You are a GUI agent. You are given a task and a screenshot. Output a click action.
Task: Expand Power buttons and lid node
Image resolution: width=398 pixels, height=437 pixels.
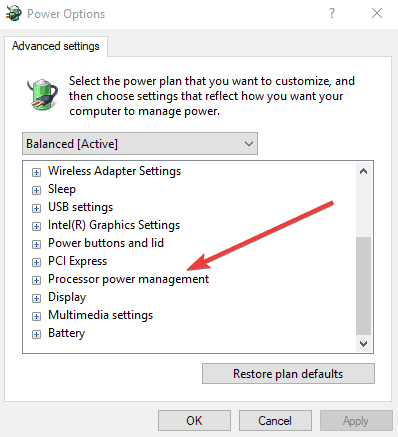[36, 244]
